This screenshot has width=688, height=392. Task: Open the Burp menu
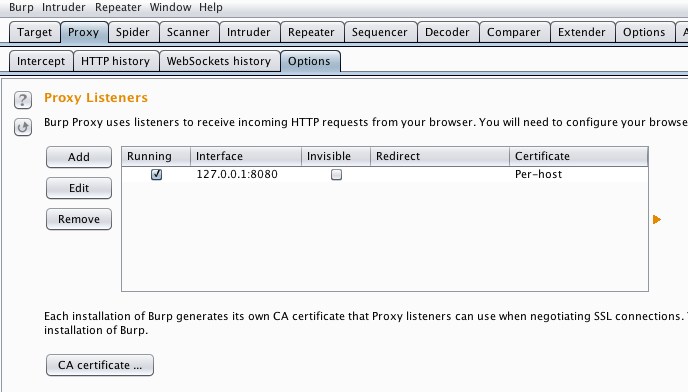pos(21,7)
